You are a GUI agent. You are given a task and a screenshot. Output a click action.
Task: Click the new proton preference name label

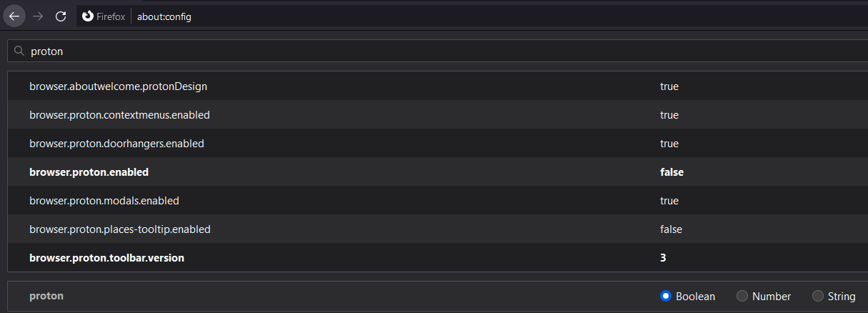46,296
